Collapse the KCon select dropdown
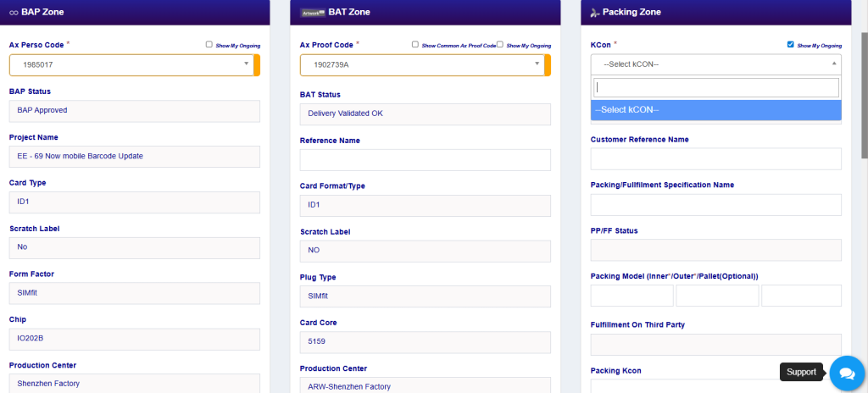Viewport: 868px width, 393px height. tap(715, 64)
